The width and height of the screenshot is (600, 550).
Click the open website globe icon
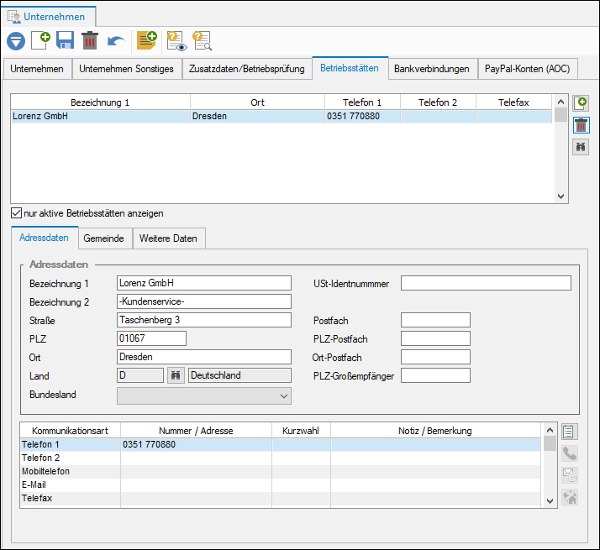tap(569, 497)
